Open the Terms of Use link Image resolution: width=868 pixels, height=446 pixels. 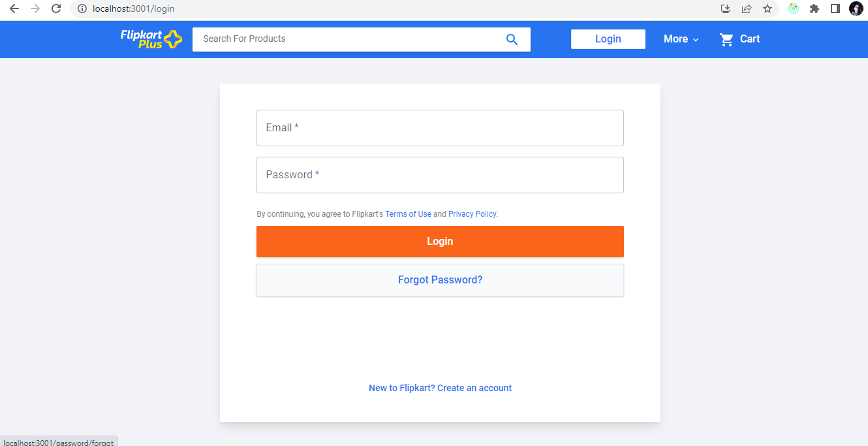click(x=408, y=214)
